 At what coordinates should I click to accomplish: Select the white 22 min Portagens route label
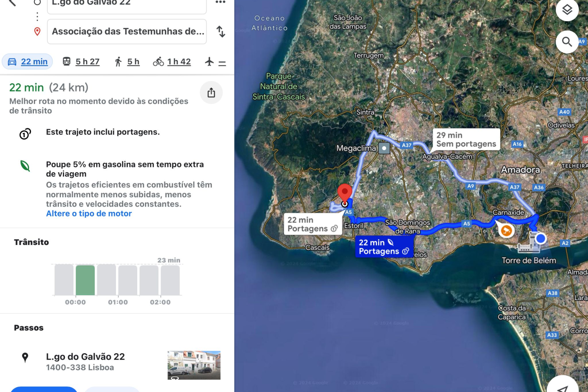click(x=313, y=224)
